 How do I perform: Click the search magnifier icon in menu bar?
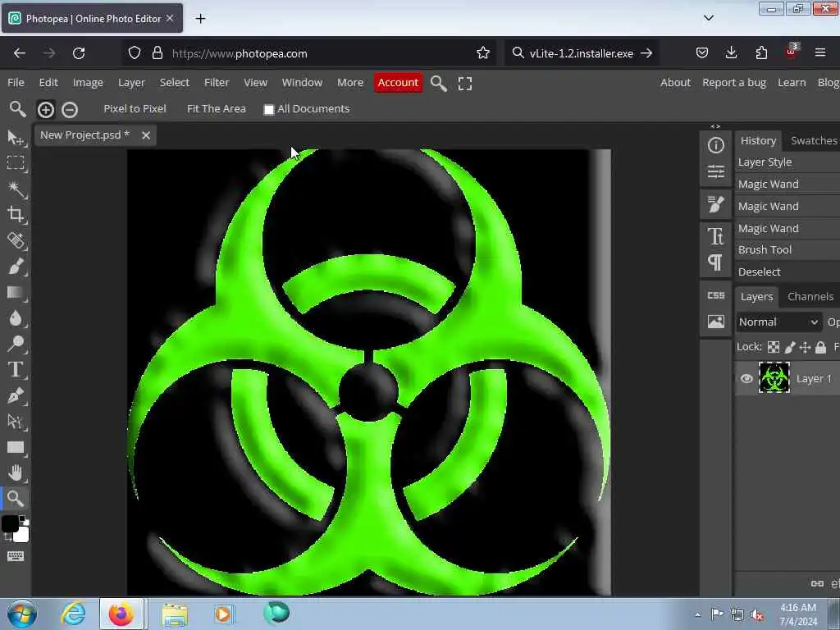coord(439,84)
